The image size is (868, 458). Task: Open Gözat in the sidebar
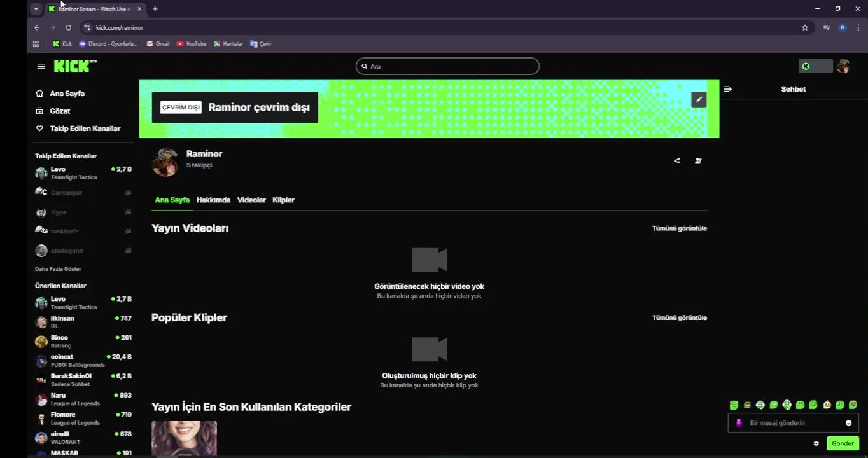click(60, 111)
